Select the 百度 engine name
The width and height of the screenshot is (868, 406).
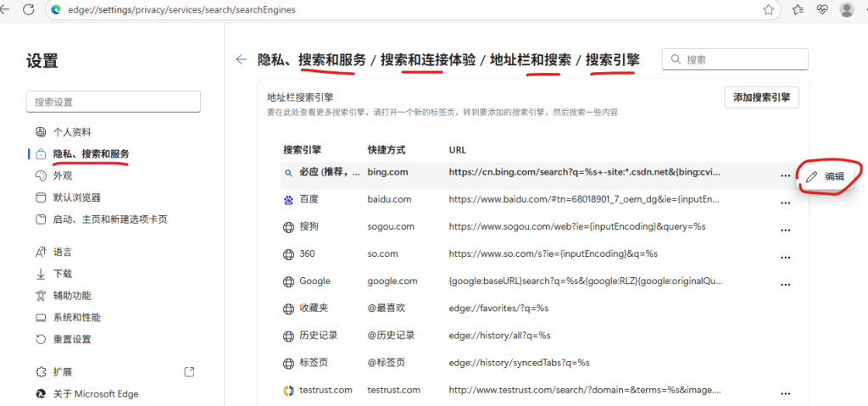point(309,199)
